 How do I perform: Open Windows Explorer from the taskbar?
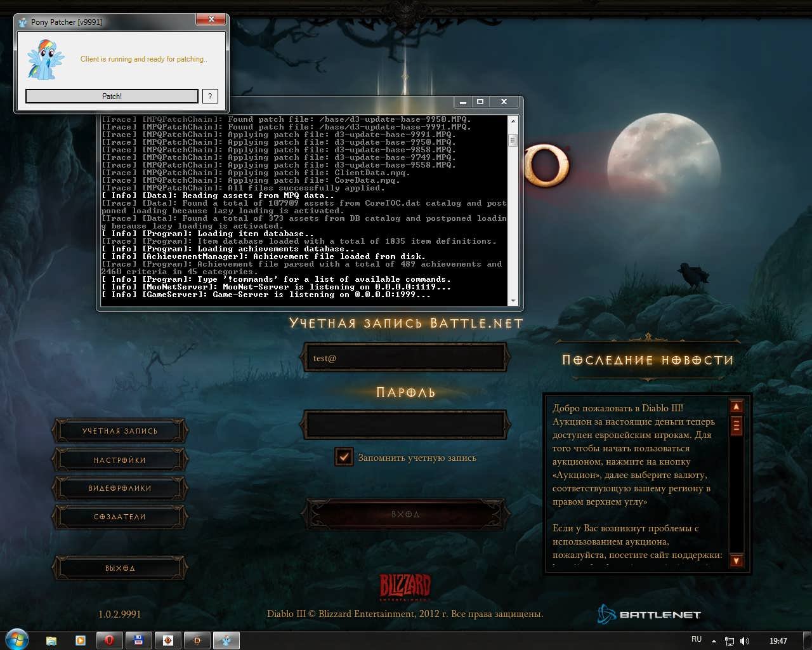[51, 640]
